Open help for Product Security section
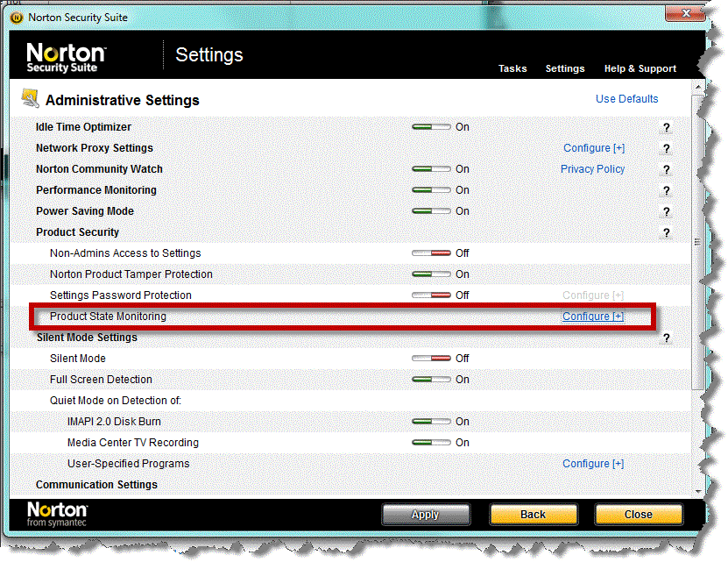Viewport: 728px width, 562px height. [667, 233]
